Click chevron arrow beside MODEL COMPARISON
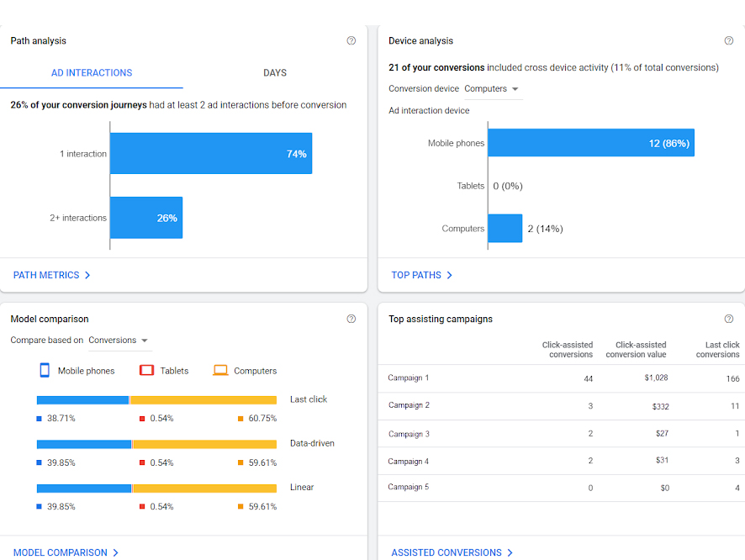This screenshot has height=560, width=745. pyautogui.click(x=115, y=552)
